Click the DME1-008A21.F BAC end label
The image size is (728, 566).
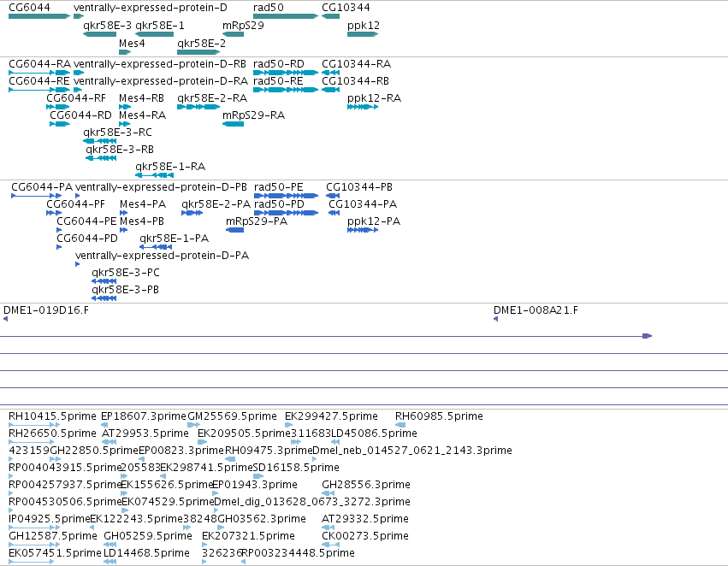point(536,310)
